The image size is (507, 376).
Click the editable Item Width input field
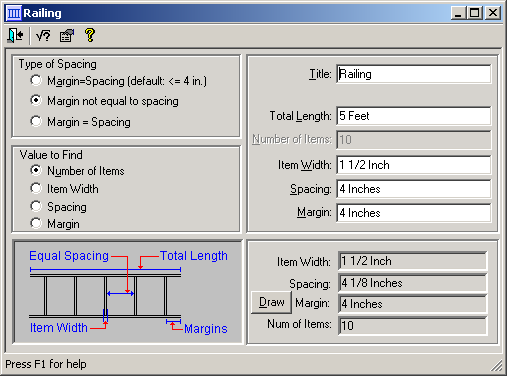click(x=413, y=165)
